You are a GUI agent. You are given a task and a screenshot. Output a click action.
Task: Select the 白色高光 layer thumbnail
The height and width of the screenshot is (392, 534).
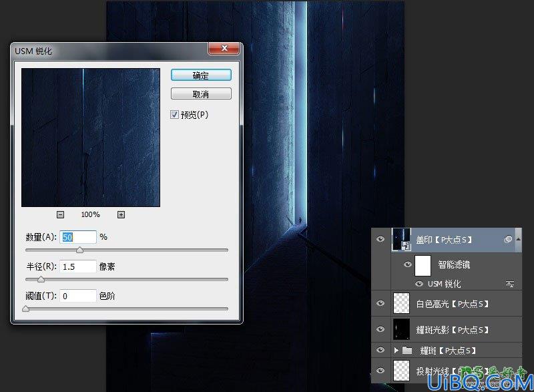coord(402,303)
